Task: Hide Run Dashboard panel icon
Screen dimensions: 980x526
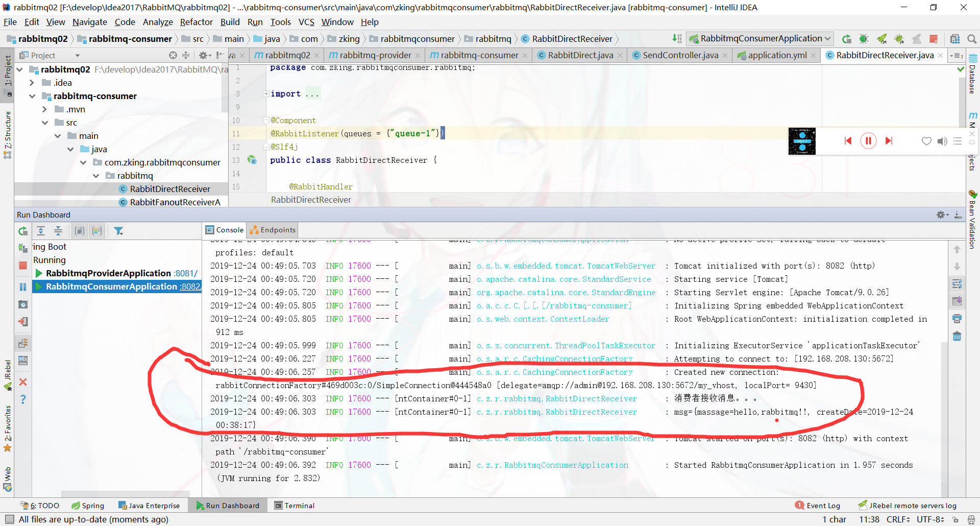Action: click(958, 215)
